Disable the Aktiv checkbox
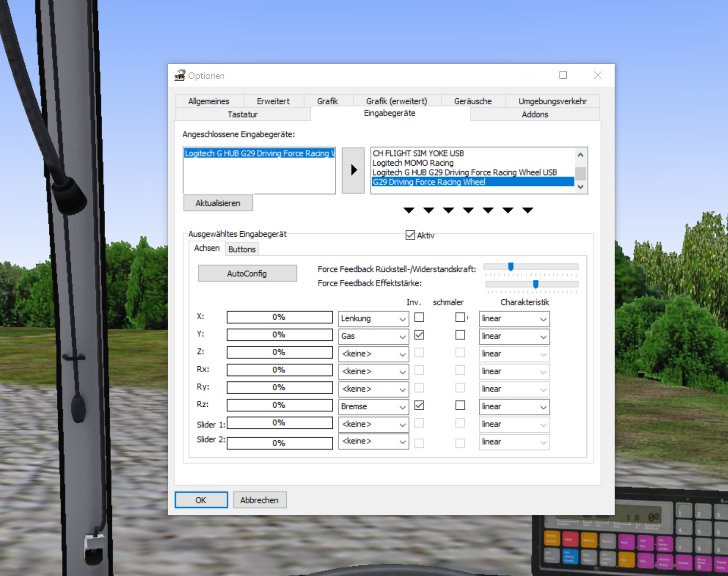728x576 pixels. tap(410, 235)
